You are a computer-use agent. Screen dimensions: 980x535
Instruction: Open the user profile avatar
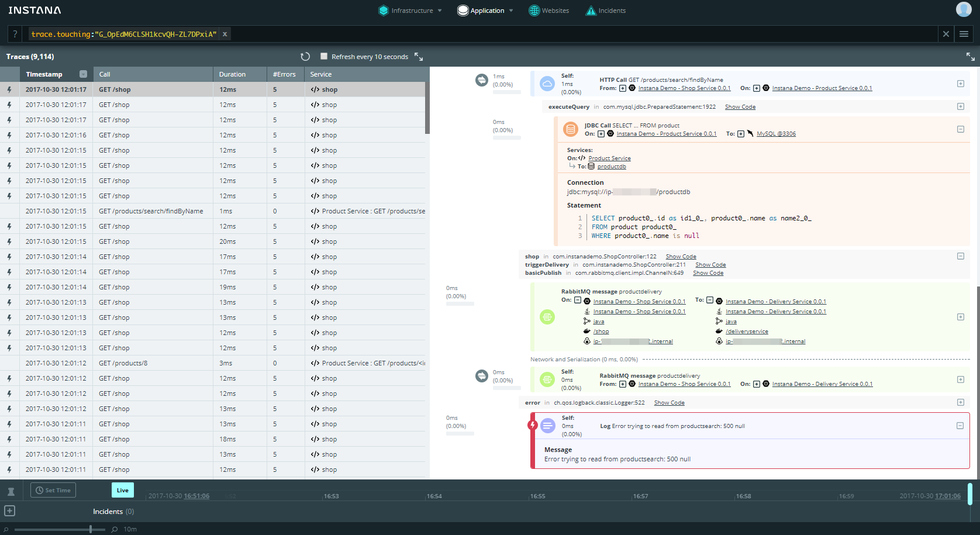(964, 9)
